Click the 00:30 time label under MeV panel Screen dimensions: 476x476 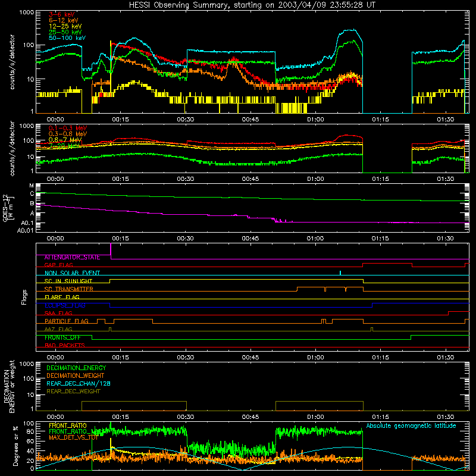coord(186,179)
